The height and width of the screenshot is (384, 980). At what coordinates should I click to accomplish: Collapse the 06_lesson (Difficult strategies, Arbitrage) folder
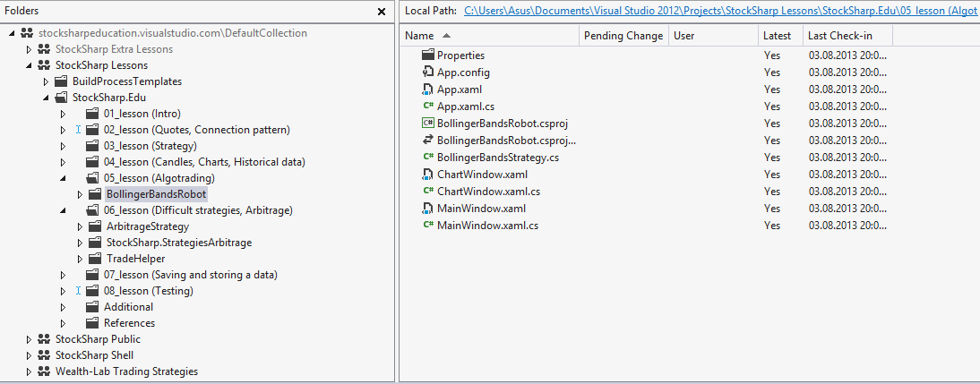point(63,210)
